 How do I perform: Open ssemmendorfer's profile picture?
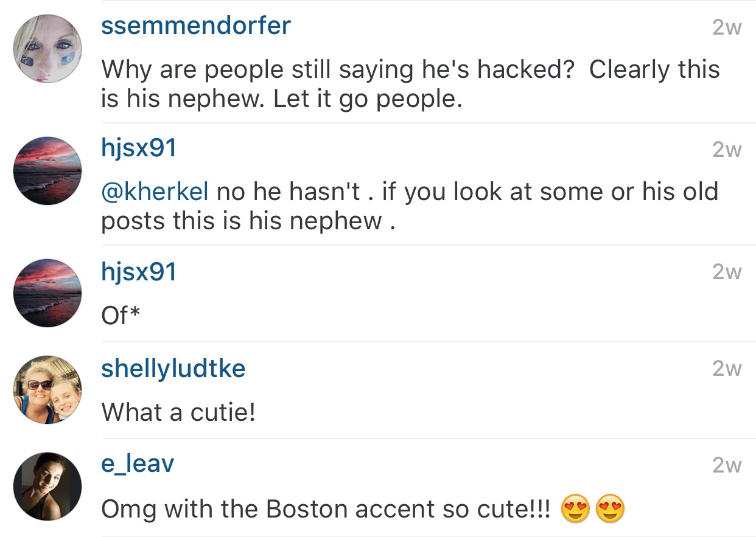(x=47, y=49)
